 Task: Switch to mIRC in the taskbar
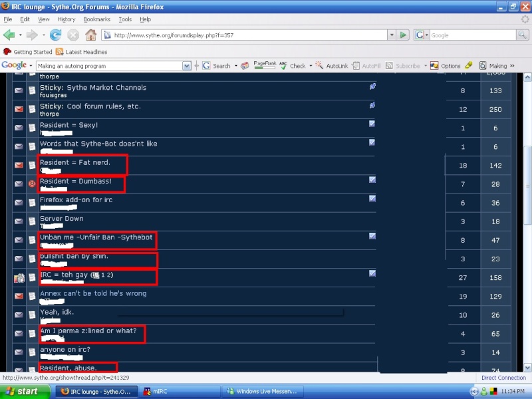pos(180,392)
